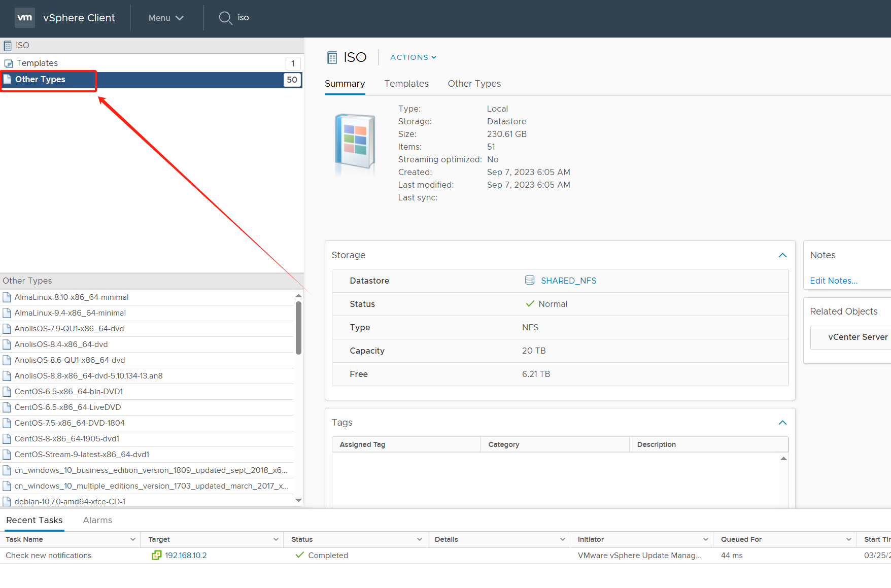Click file icon of CentOS-7.5-x86_64-DVD-1804

7,423
